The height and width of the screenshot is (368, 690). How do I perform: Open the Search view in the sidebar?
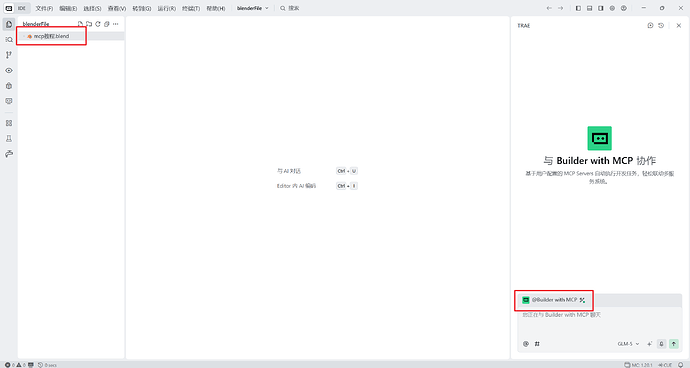(x=9, y=40)
